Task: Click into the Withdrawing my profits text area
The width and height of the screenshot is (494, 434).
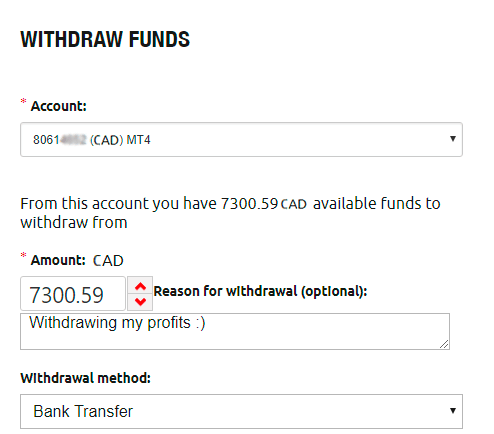Action: [x=235, y=331]
